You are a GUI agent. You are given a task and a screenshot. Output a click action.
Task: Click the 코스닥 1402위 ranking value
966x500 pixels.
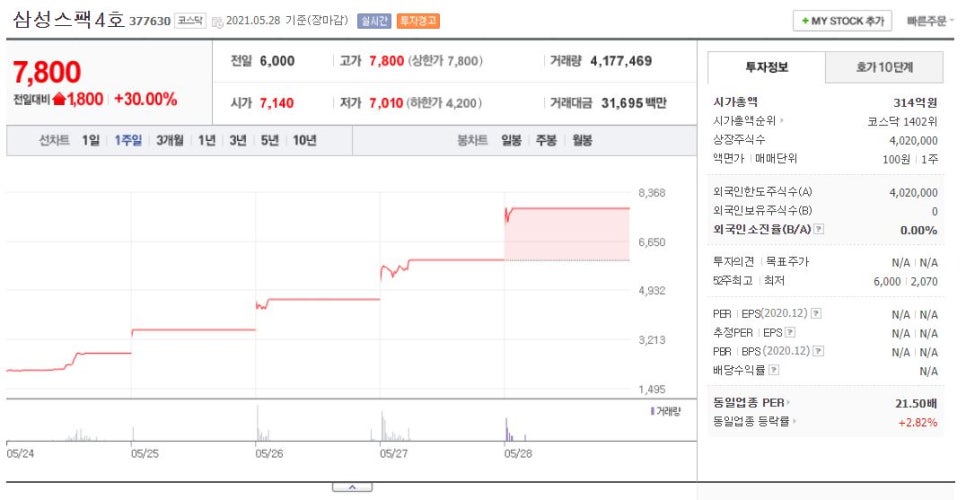click(x=903, y=122)
